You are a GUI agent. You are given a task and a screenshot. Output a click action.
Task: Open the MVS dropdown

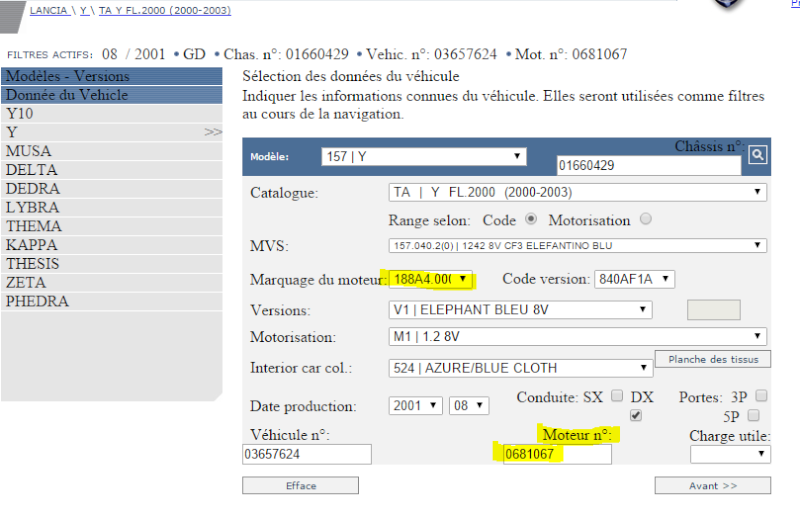tap(578, 245)
